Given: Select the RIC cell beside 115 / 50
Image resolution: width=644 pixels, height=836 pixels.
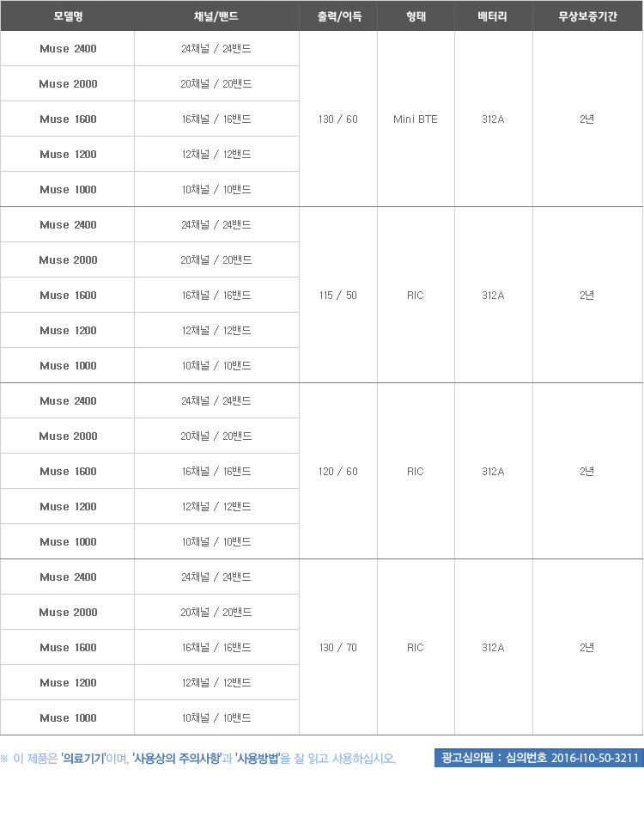Looking at the screenshot, I should (416, 295).
